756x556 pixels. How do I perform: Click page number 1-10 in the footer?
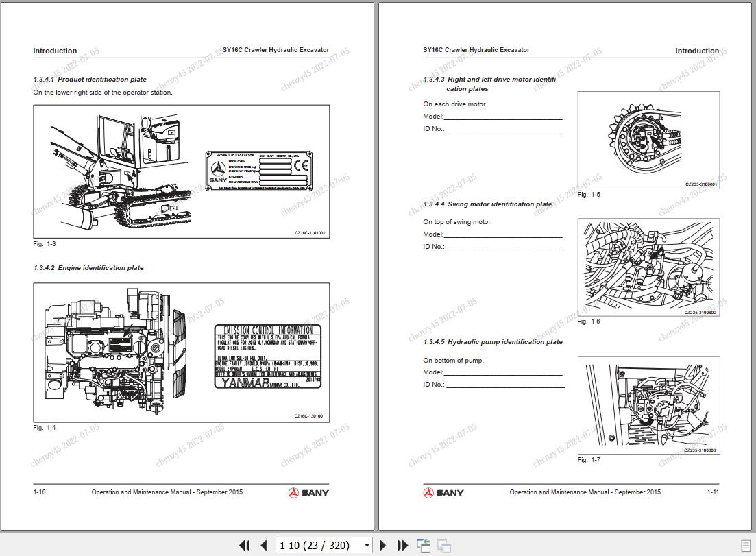tap(40, 492)
